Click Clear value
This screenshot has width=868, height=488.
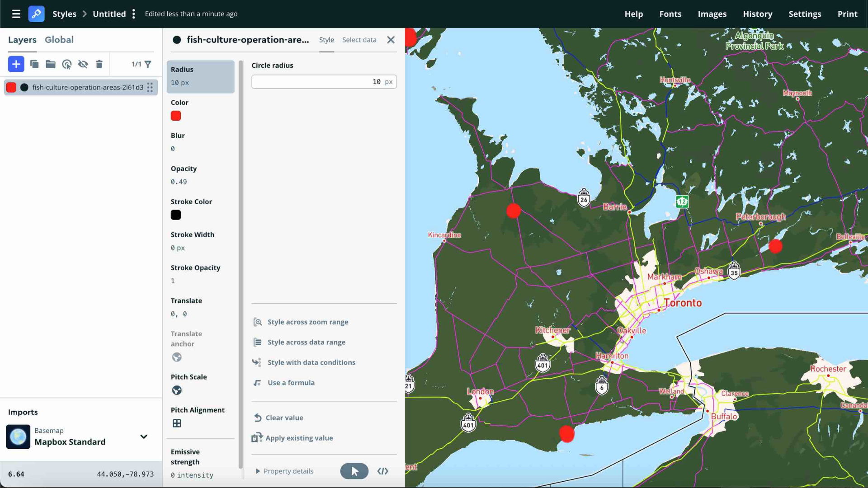click(284, 418)
